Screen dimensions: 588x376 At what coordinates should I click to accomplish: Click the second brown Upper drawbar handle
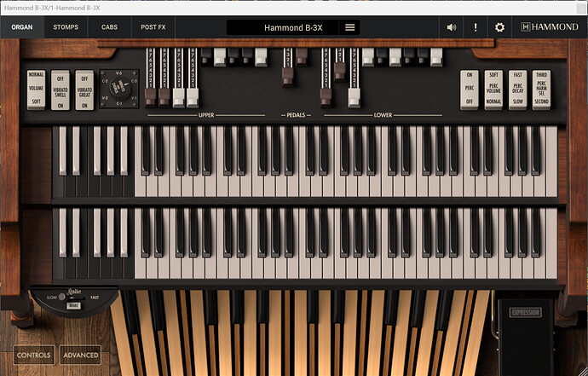(164, 97)
